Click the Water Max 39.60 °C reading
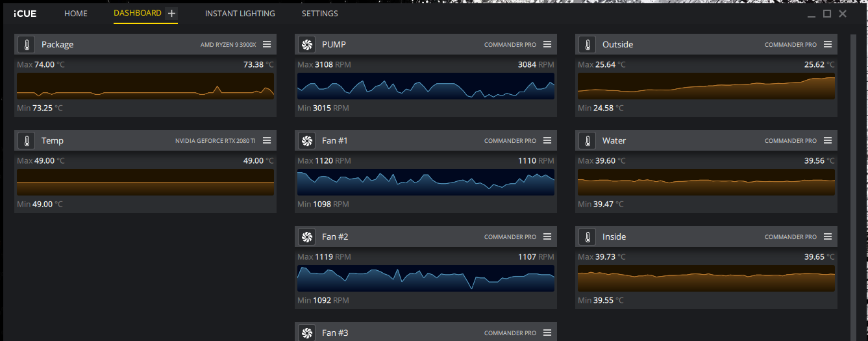The image size is (868, 341). [602, 161]
